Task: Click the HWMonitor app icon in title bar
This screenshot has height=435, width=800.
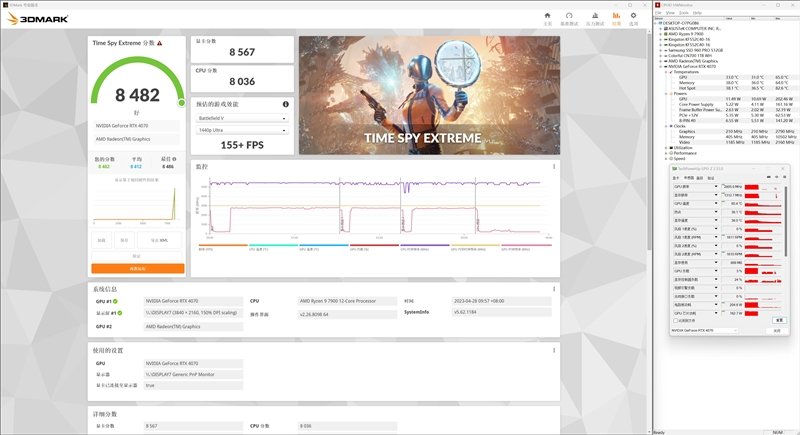Action: tap(658, 5)
